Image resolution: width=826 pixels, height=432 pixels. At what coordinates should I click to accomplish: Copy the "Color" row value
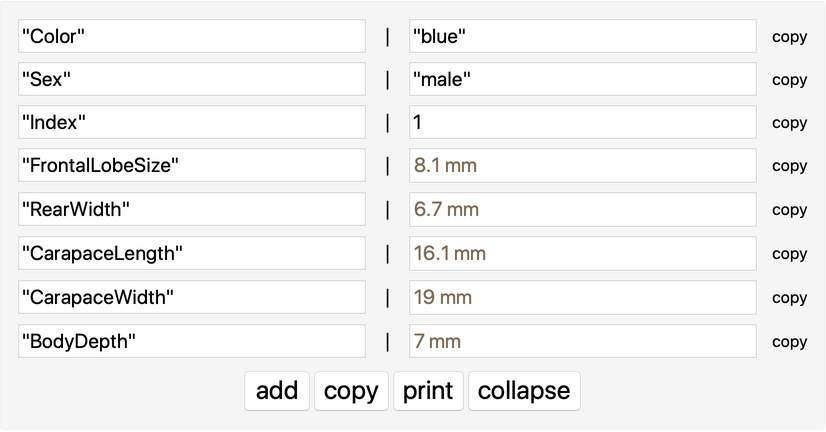click(789, 36)
